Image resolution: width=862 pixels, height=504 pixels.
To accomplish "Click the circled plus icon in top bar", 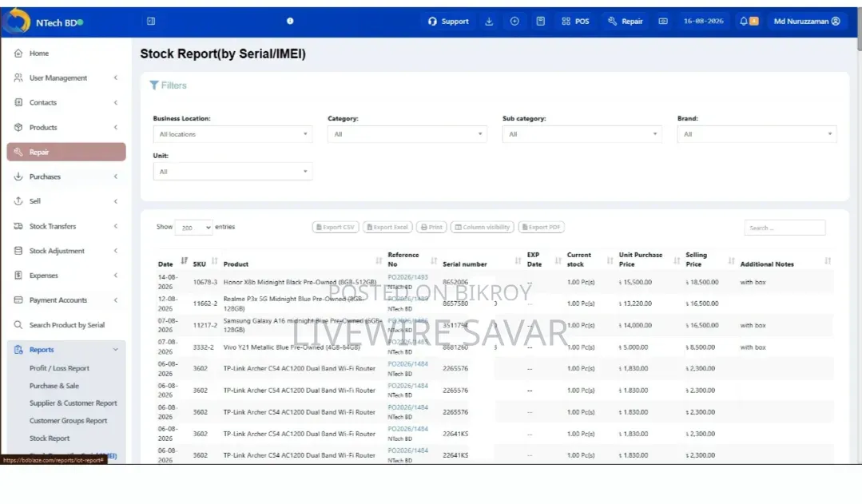I will (x=514, y=22).
